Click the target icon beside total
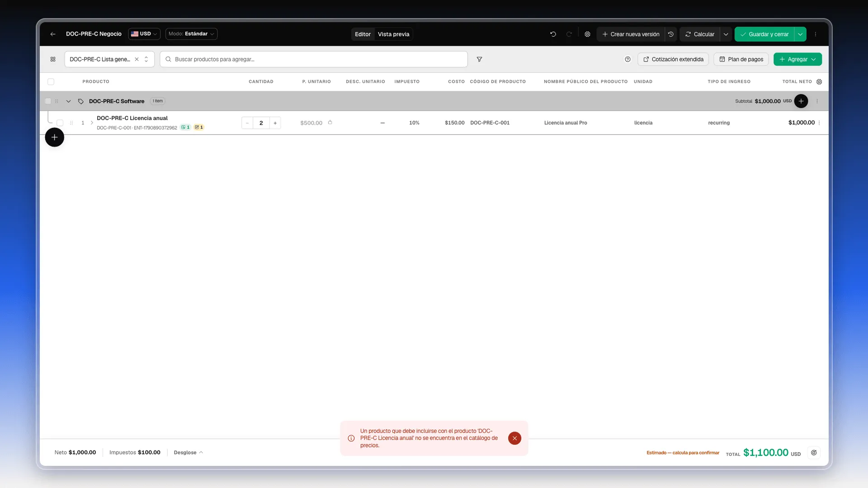 click(x=814, y=452)
